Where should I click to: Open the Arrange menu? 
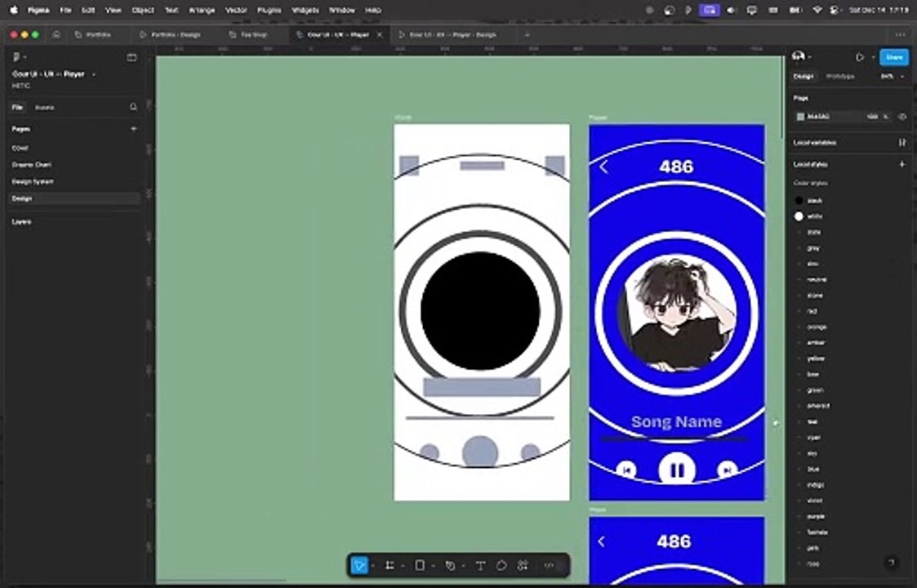click(x=202, y=10)
